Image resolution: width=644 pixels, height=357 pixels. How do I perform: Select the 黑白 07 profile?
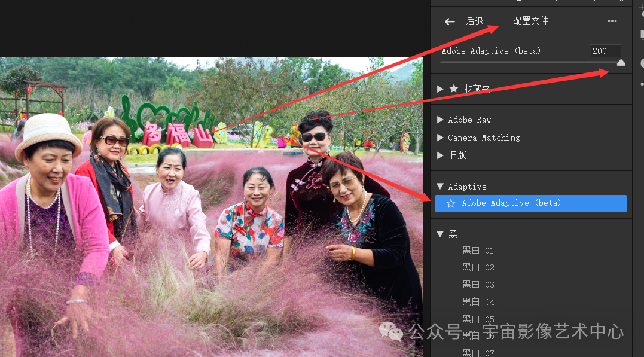pyautogui.click(x=478, y=353)
